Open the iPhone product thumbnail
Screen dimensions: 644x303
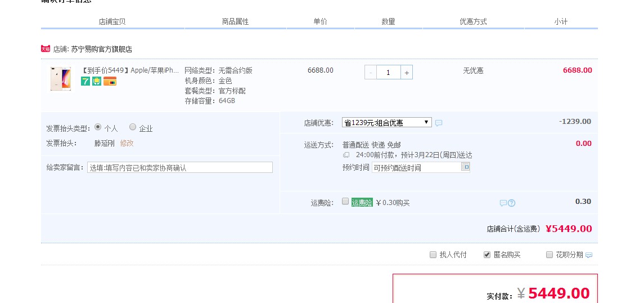tap(61, 78)
